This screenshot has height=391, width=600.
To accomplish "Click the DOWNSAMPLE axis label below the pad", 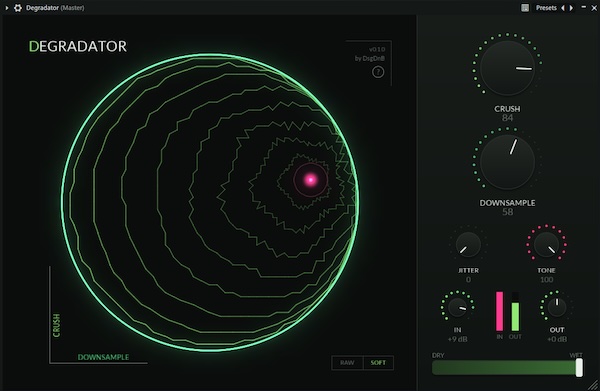I will (x=103, y=357).
